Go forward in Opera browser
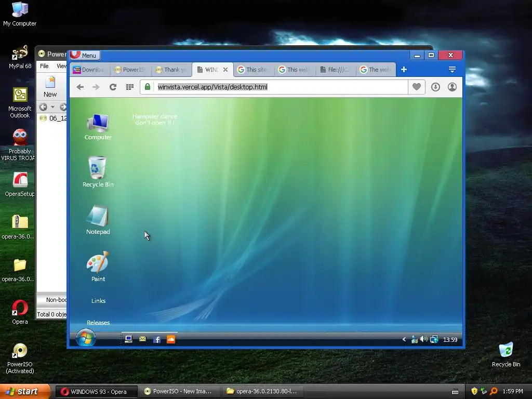The image size is (532, 399). 96,87
